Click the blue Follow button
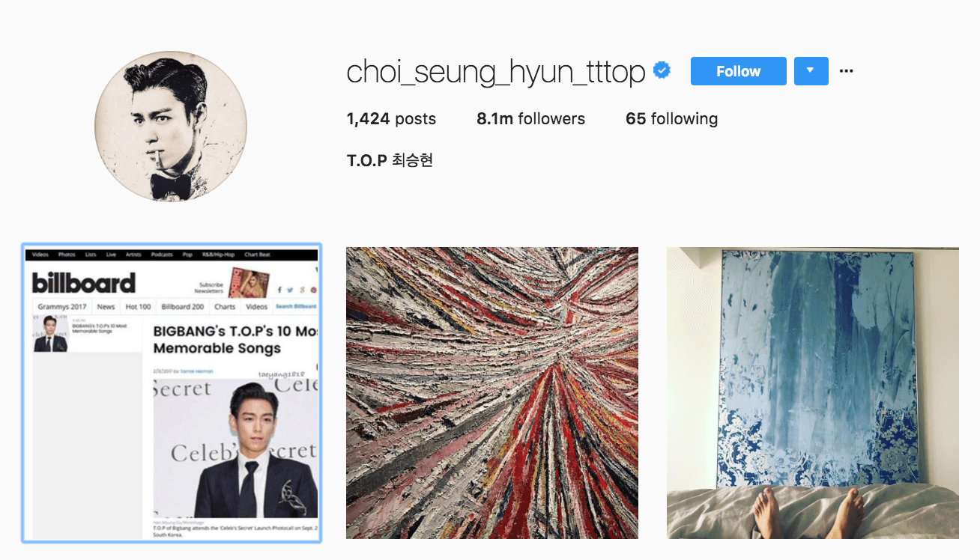The width and height of the screenshot is (980, 560). tap(738, 71)
